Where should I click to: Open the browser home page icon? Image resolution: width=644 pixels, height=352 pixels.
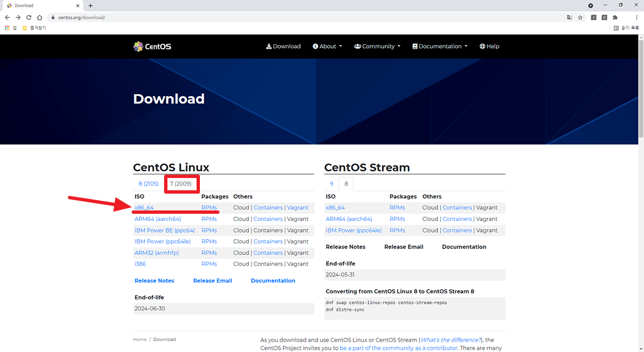pyautogui.click(x=39, y=18)
